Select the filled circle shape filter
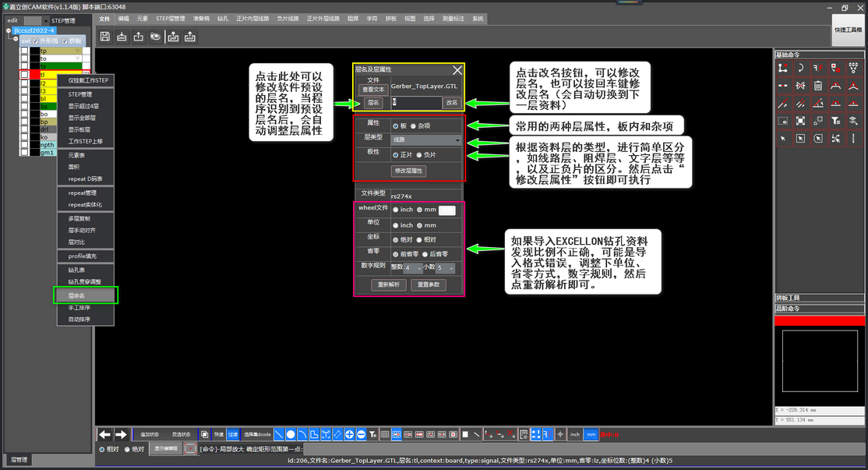The image size is (868, 470). tap(291, 435)
